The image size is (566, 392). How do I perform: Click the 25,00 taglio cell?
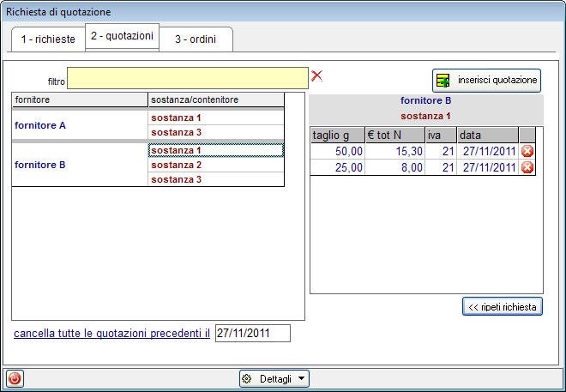[338, 167]
